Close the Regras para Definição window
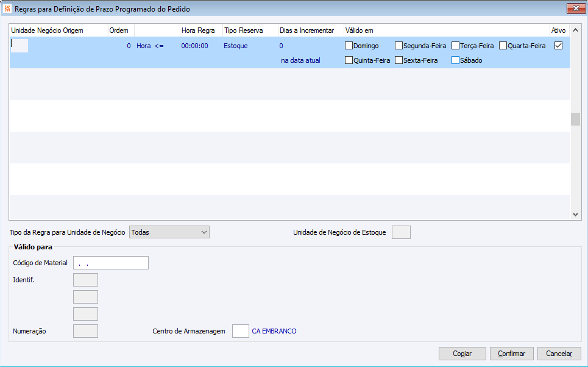Viewport: 588px width, 367px height. tap(576, 9)
